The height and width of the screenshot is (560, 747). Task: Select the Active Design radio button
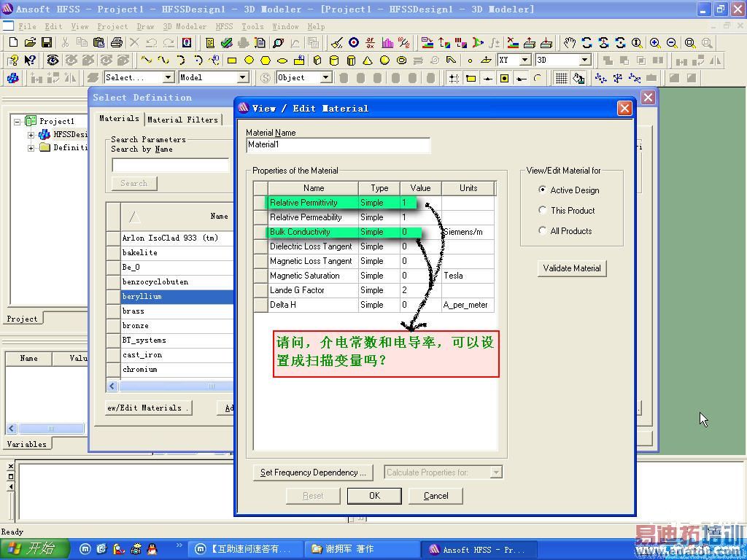(542, 190)
